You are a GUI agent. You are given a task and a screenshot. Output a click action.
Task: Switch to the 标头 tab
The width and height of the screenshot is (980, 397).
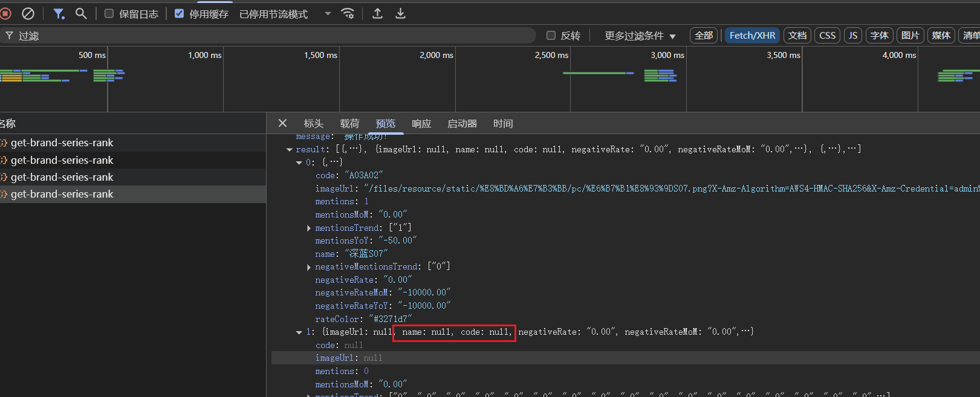point(313,123)
